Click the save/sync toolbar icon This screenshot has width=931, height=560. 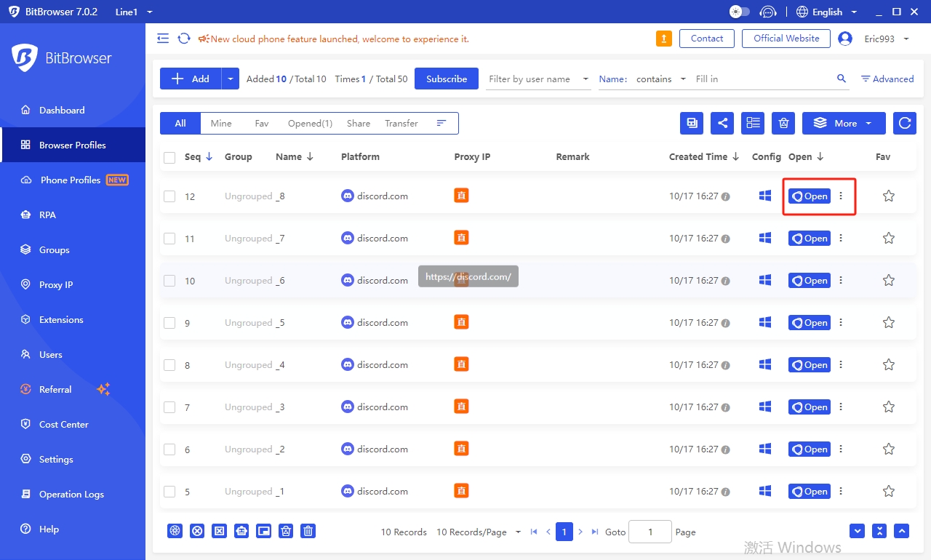(692, 124)
